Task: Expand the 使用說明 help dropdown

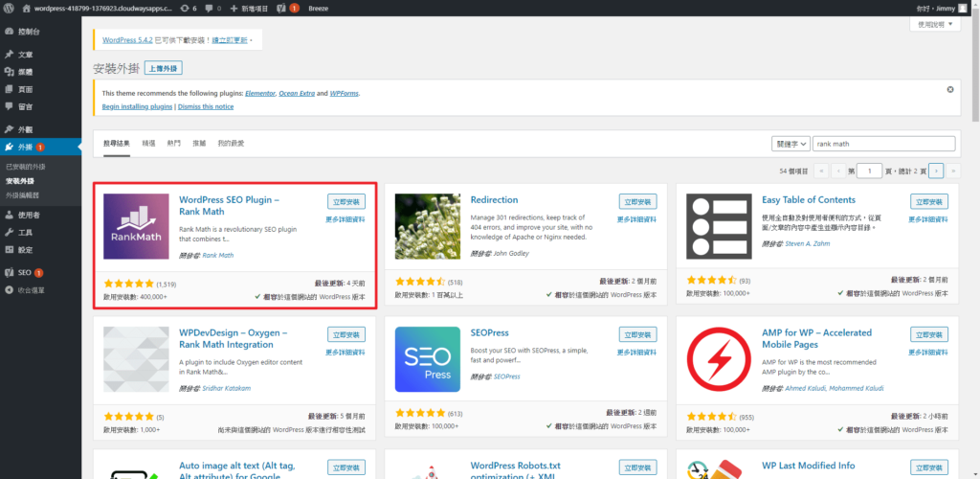Action: [936, 24]
